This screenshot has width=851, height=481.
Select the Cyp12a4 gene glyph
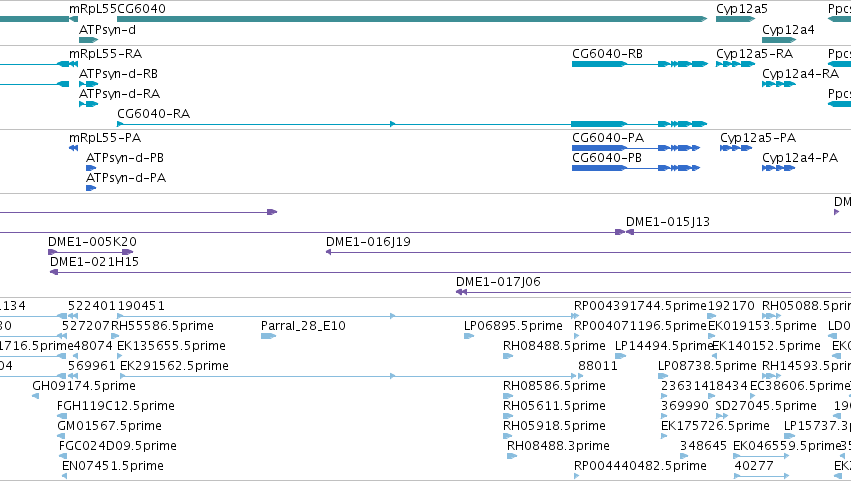779,40
